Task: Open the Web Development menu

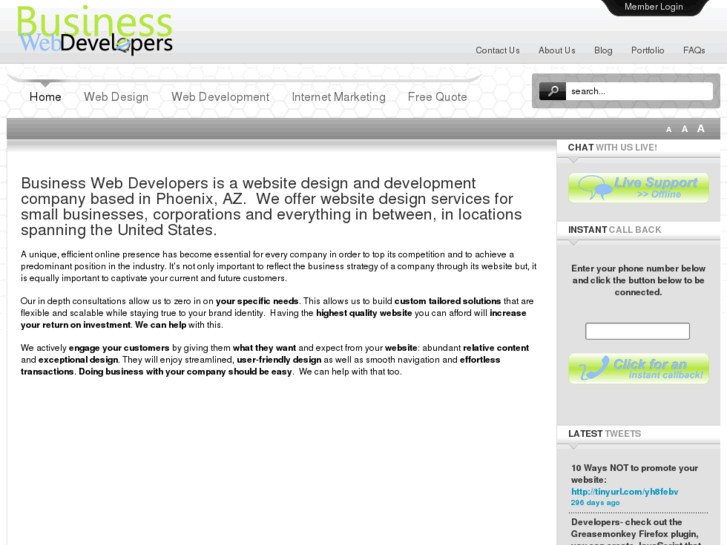Action: (220, 97)
